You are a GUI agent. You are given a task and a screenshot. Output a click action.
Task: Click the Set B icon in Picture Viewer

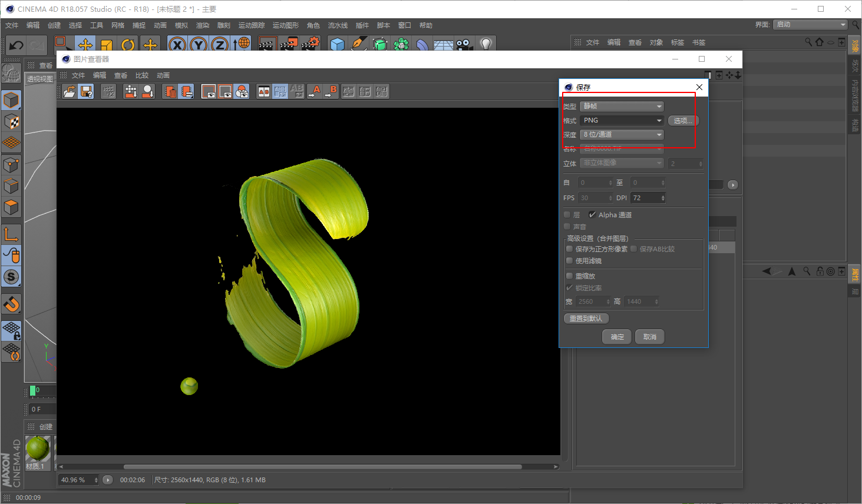pyautogui.click(x=331, y=91)
